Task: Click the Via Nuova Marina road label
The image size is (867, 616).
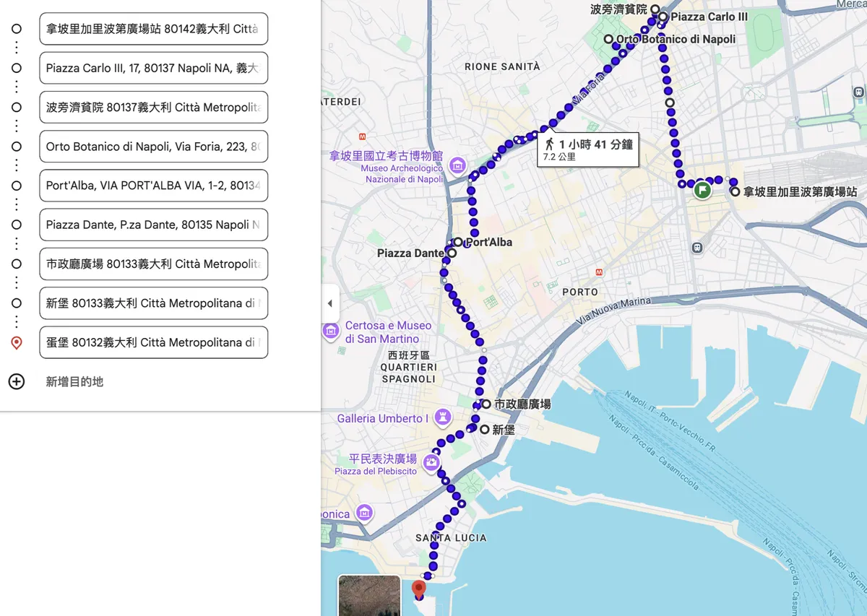Action: pos(613,310)
